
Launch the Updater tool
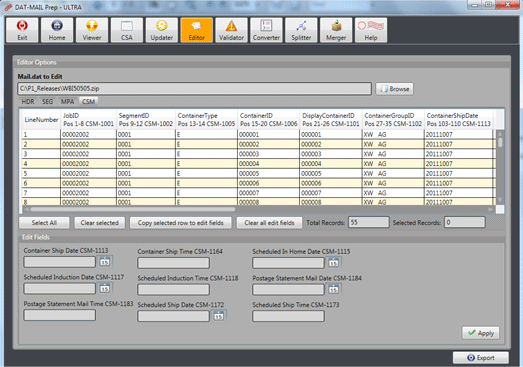coord(162,30)
